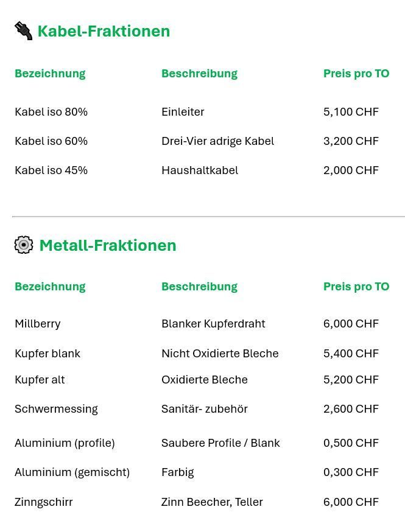Select the Schwermessing row label
The width and height of the screenshot is (405, 532).
pyautogui.click(x=56, y=409)
